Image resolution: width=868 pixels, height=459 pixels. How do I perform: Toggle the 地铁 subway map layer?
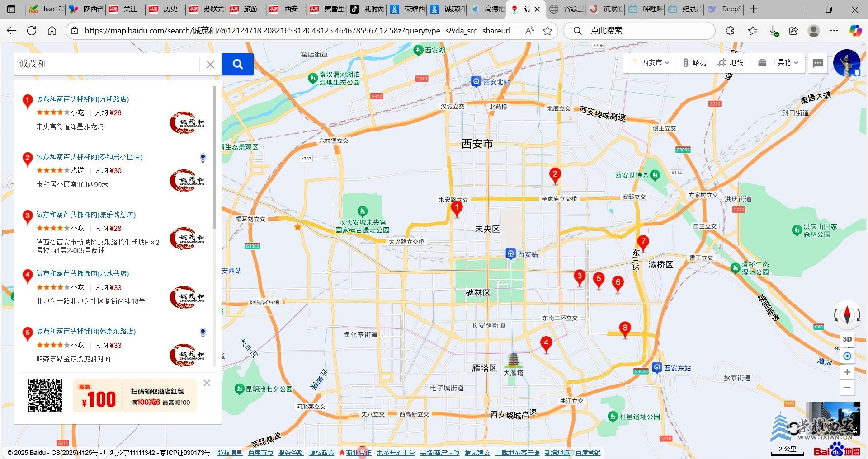click(x=731, y=63)
